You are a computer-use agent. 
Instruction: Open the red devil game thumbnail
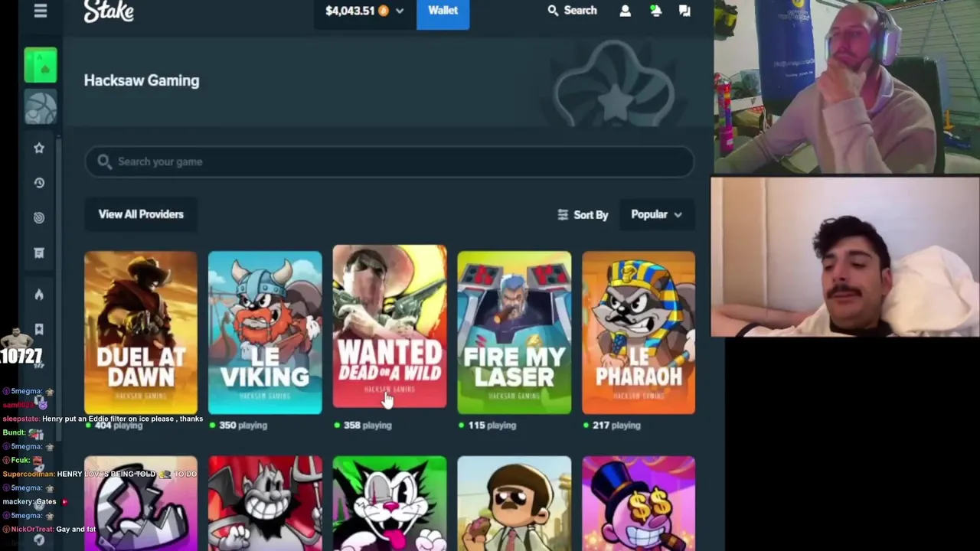click(x=265, y=504)
